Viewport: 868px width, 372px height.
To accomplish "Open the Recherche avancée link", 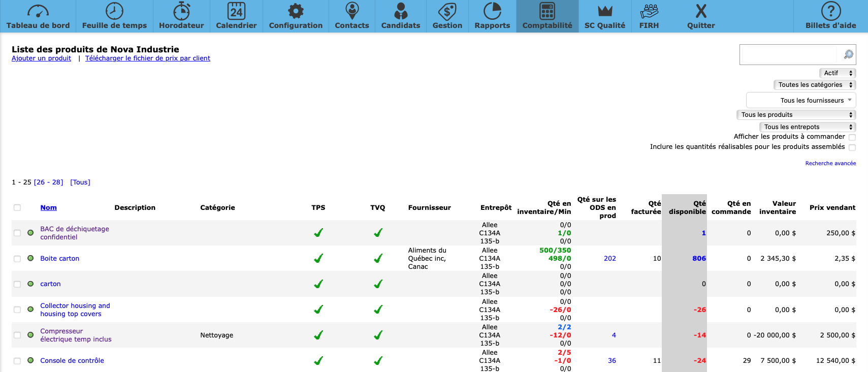I will [830, 163].
